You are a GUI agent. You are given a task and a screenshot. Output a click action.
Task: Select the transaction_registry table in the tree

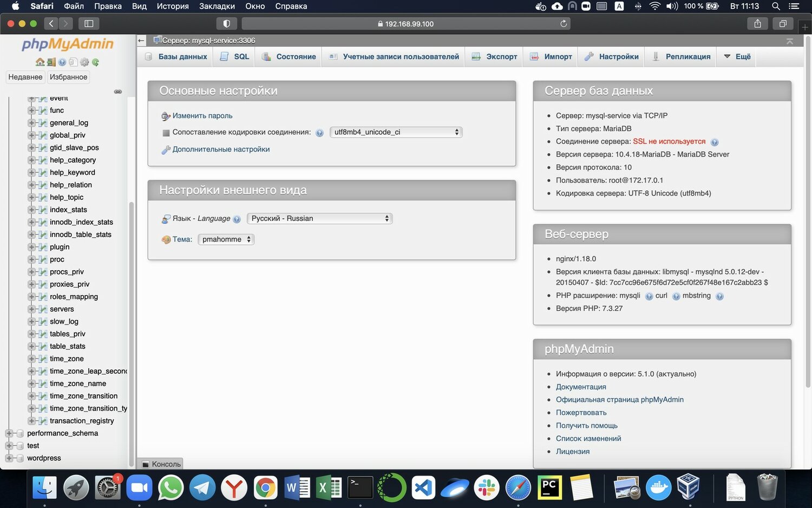82,421
